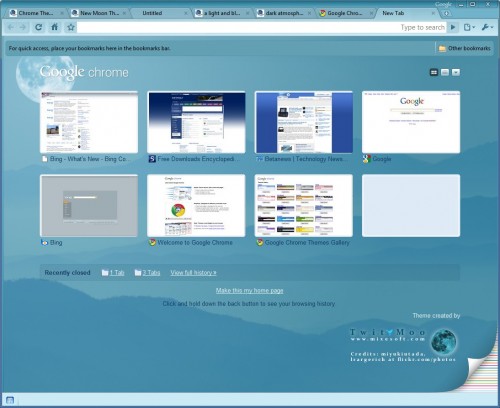Viewport: 500px width, 408px height.
Task: Click the Welcome to Google Chrome link
Action: click(x=195, y=242)
